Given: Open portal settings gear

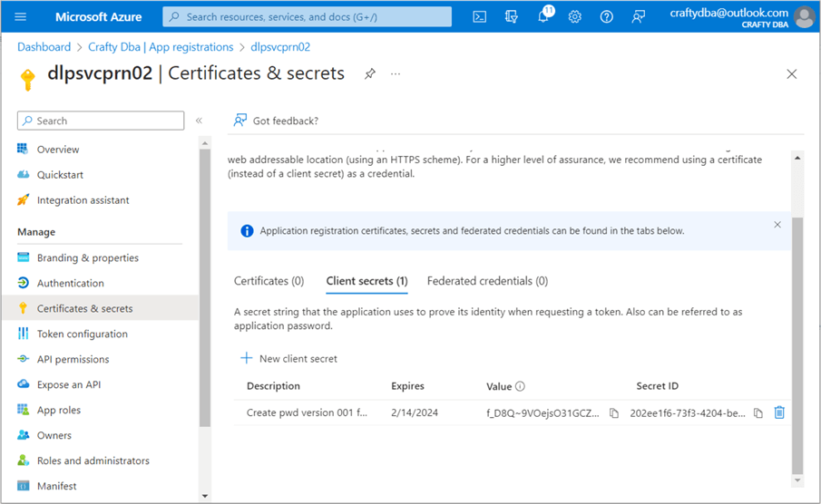Looking at the screenshot, I should (575, 16).
